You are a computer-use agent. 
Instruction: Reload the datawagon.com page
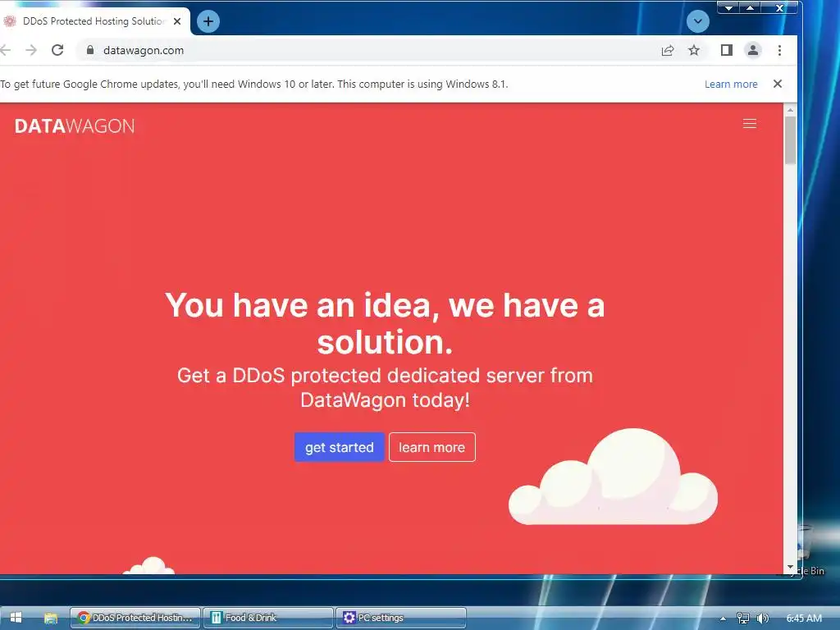[x=57, y=50]
